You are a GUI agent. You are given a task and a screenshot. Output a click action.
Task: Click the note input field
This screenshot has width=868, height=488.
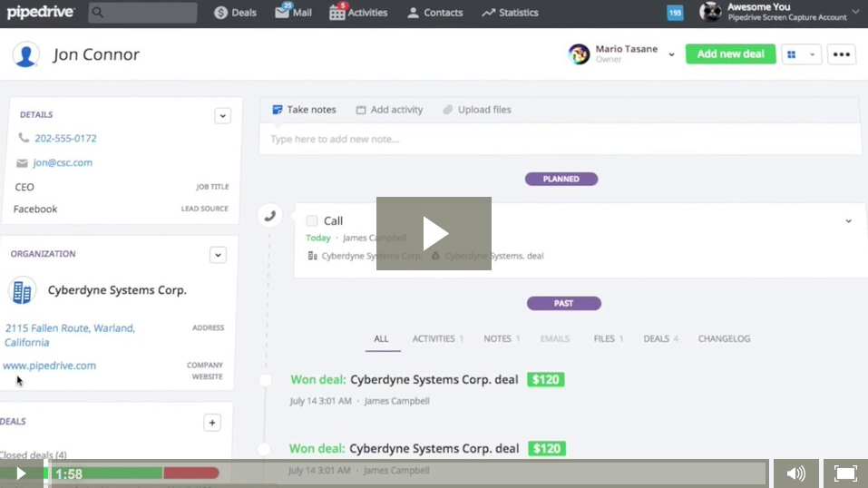pos(561,139)
